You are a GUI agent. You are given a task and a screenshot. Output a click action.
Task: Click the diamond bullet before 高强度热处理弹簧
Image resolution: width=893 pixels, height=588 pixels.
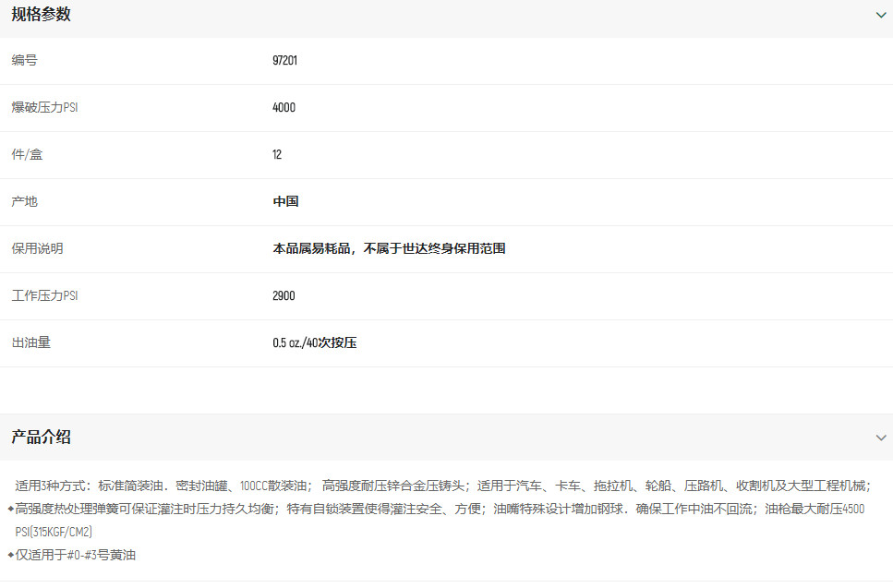[10, 509]
